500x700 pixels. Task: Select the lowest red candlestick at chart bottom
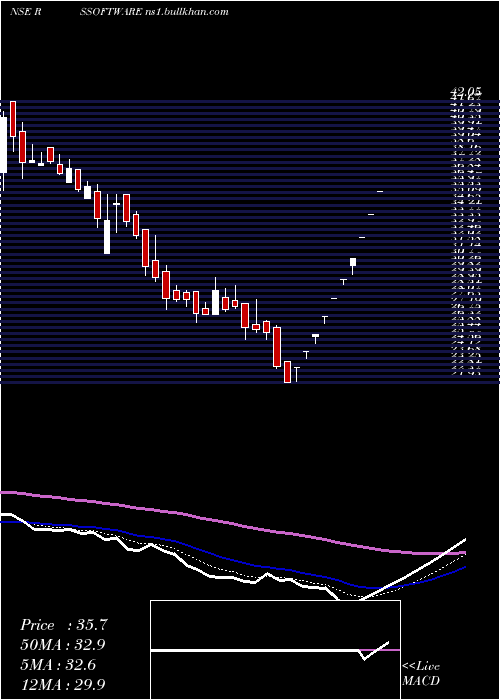[x=287, y=372]
